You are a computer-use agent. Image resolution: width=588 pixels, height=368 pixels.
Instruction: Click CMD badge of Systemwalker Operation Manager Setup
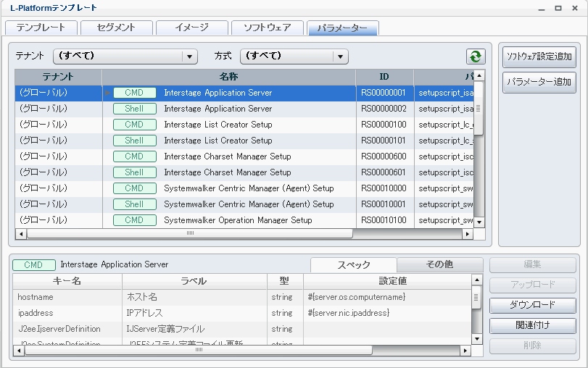click(x=135, y=220)
